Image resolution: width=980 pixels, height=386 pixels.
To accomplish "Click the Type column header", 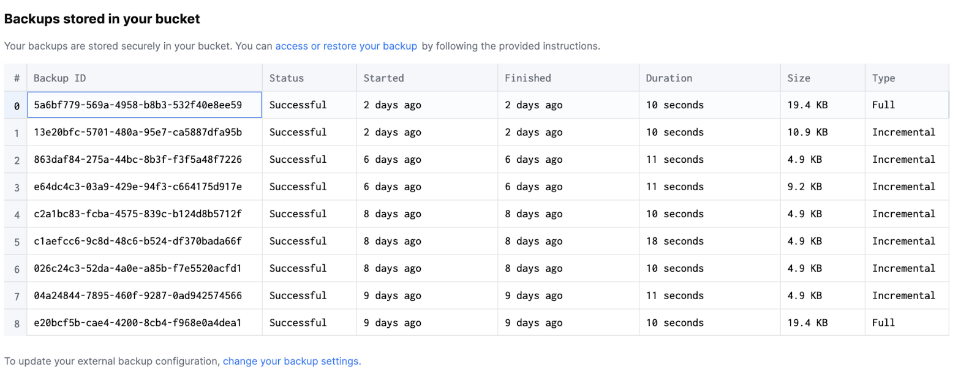I will pyautogui.click(x=883, y=78).
